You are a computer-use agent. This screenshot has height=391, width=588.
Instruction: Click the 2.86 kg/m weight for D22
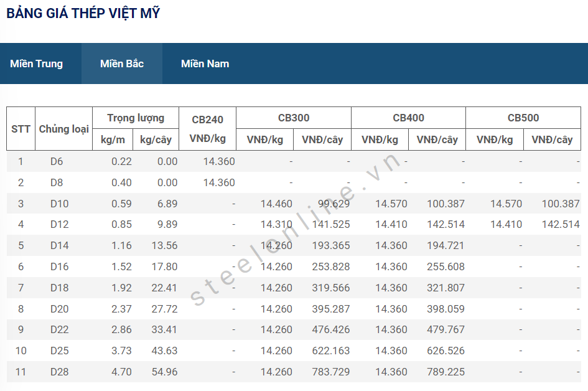click(x=121, y=330)
